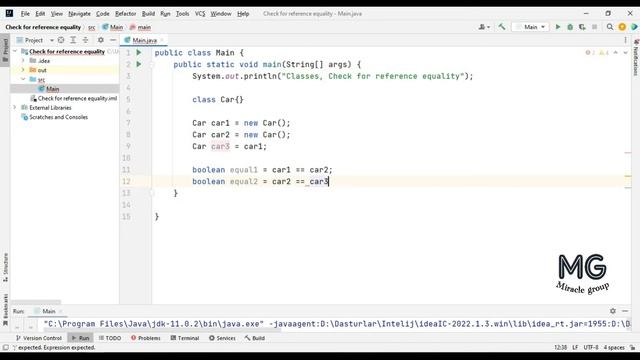
Task: Open the File menu
Action: pos(25,13)
